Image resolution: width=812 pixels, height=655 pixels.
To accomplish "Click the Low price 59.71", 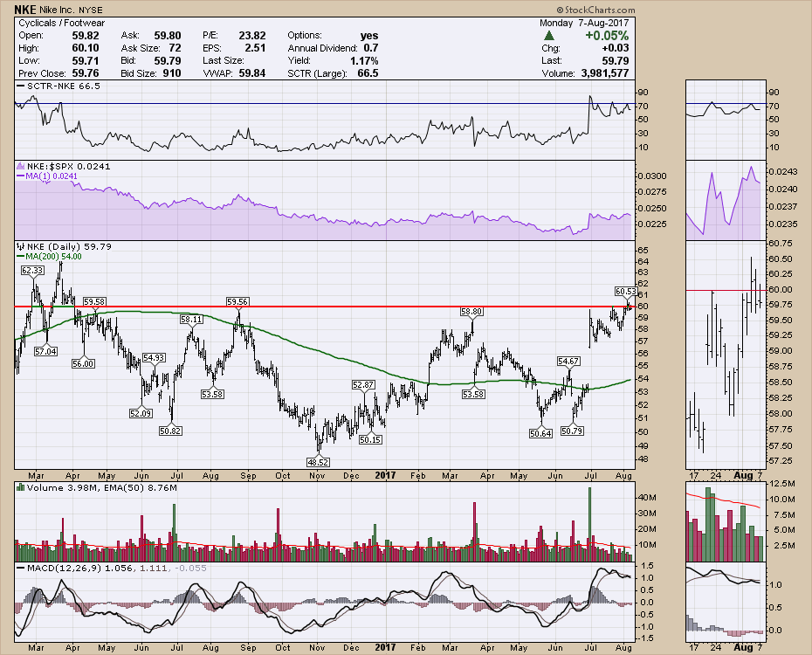I will click(x=86, y=60).
